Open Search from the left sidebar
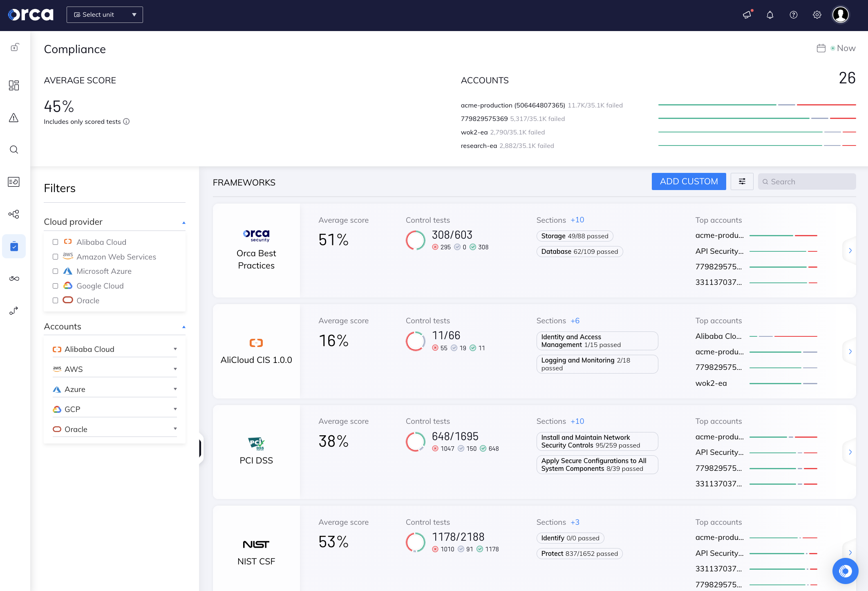 tap(14, 149)
